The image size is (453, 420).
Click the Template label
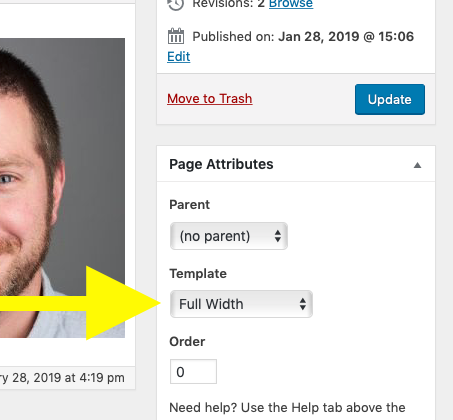coord(198,274)
